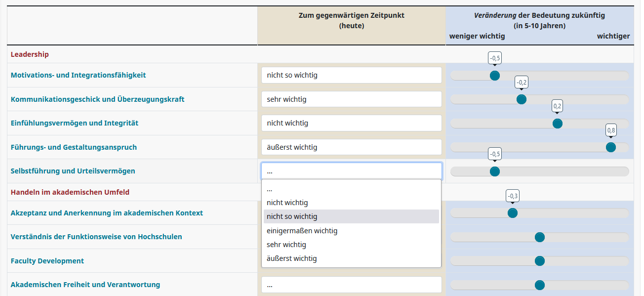Expand Einfühlungsvermögen und Integrität dropdown
644x296 pixels.
(x=351, y=123)
